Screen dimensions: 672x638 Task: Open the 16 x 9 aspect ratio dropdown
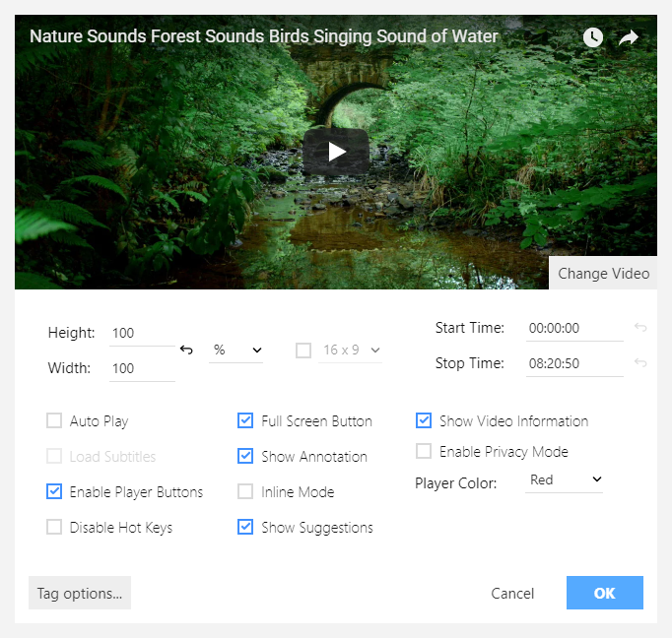coord(351,350)
